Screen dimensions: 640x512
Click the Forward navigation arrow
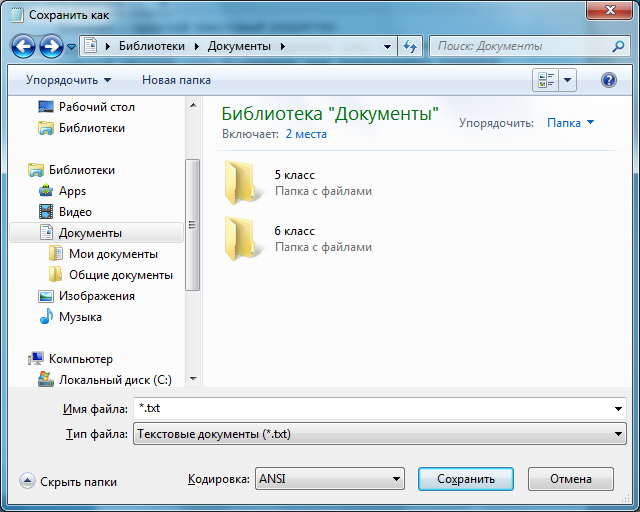pyautogui.click(x=51, y=46)
